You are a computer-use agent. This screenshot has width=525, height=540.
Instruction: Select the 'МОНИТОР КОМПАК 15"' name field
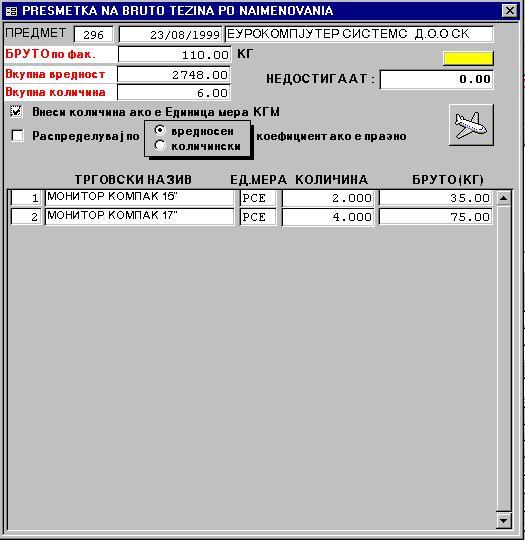point(140,198)
